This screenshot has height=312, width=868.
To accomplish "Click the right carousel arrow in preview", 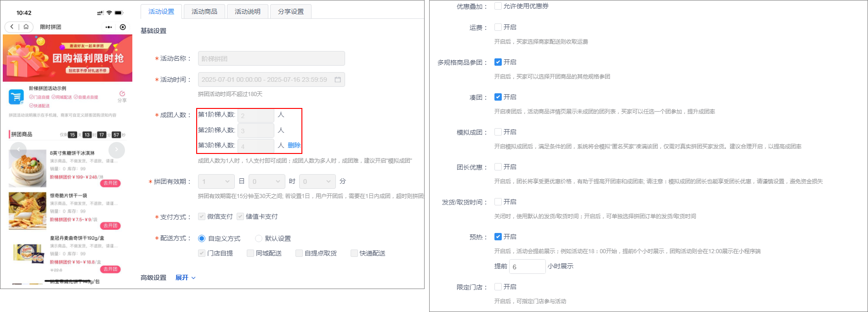I will [x=117, y=150].
